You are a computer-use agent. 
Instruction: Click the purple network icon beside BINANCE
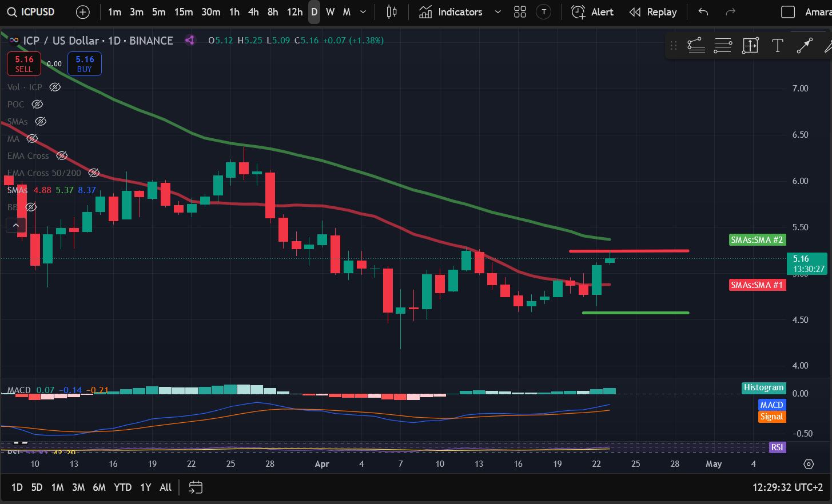(190, 40)
